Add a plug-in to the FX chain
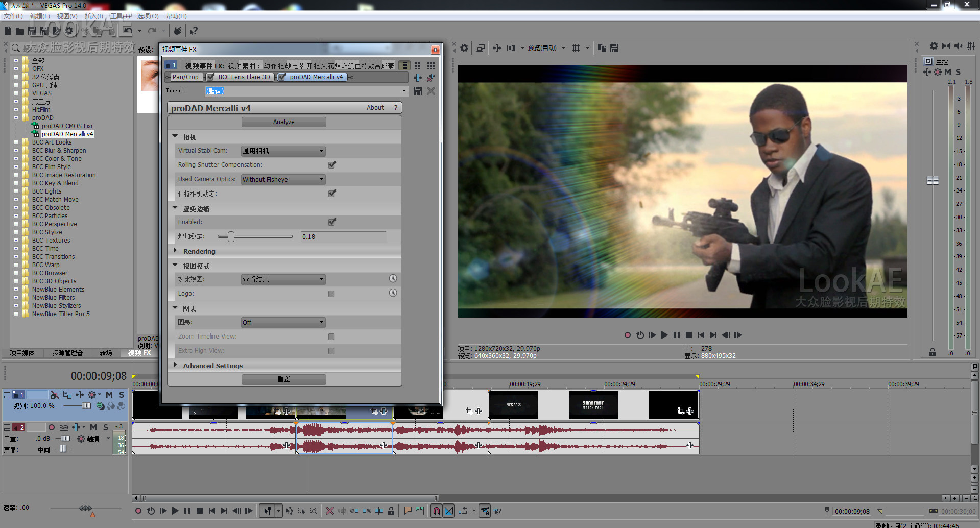 click(x=418, y=78)
